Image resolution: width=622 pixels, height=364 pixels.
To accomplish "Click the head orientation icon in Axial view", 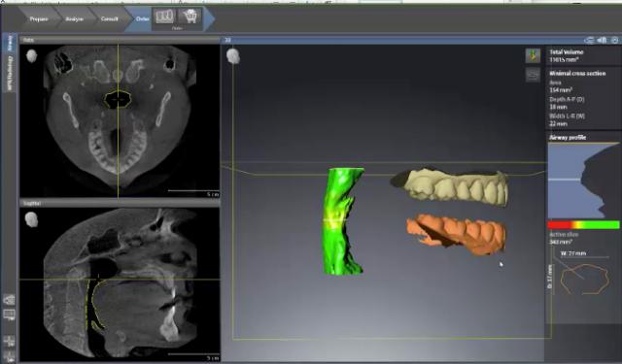I will tap(31, 56).
